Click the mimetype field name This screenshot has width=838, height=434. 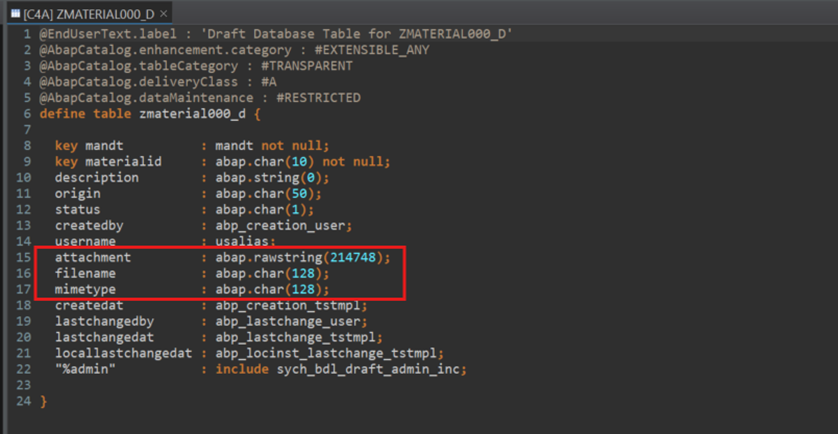tap(89, 289)
